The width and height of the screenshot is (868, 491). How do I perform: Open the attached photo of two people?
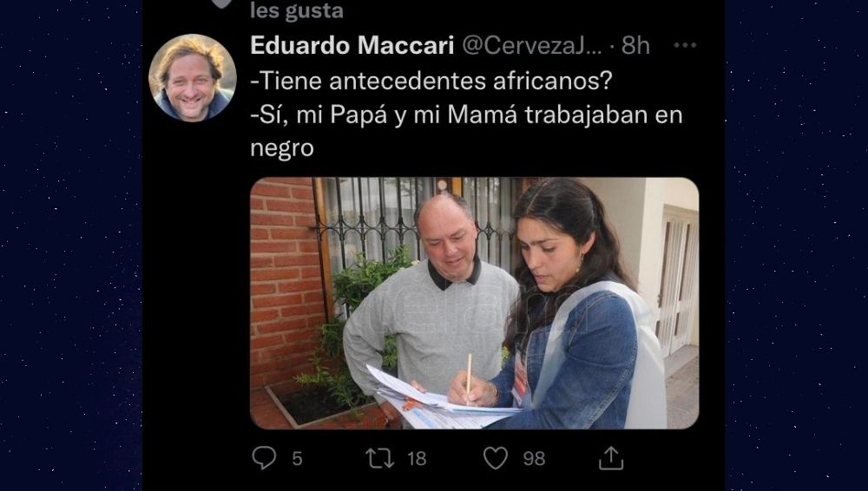pos(475,303)
